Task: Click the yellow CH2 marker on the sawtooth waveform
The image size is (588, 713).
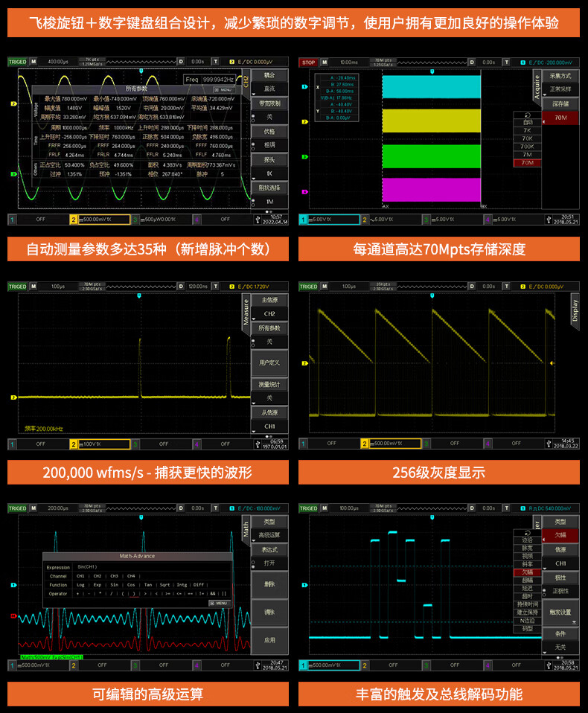Action: [x=304, y=362]
